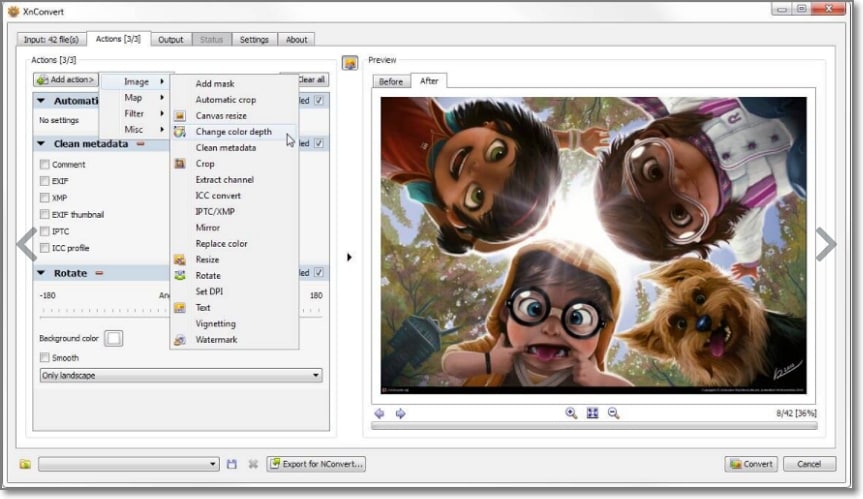
Task: Click the Convert button
Action: click(x=751, y=464)
